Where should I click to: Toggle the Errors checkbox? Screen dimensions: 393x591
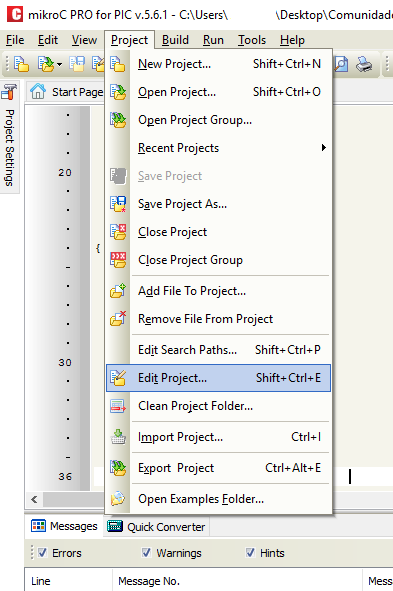pyautogui.click(x=42, y=553)
